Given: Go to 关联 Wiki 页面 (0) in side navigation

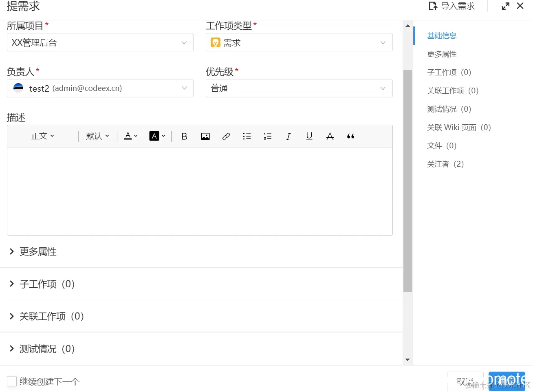Looking at the screenshot, I should tap(459, 127).
